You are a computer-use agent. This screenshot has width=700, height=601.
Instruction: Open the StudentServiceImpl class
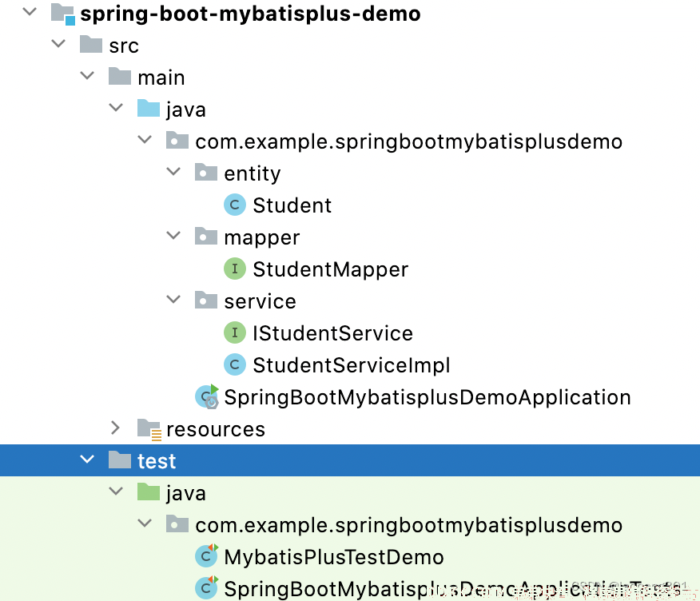pos(352,365)
